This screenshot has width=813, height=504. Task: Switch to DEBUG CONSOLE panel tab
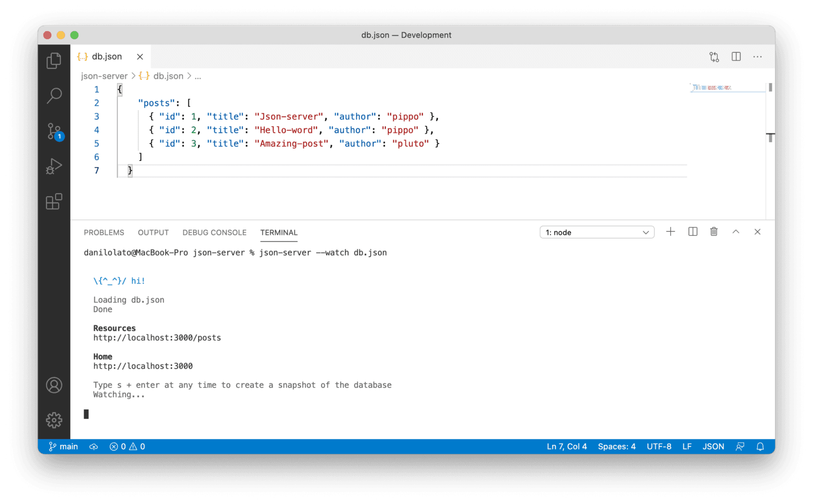coord(214,233)
